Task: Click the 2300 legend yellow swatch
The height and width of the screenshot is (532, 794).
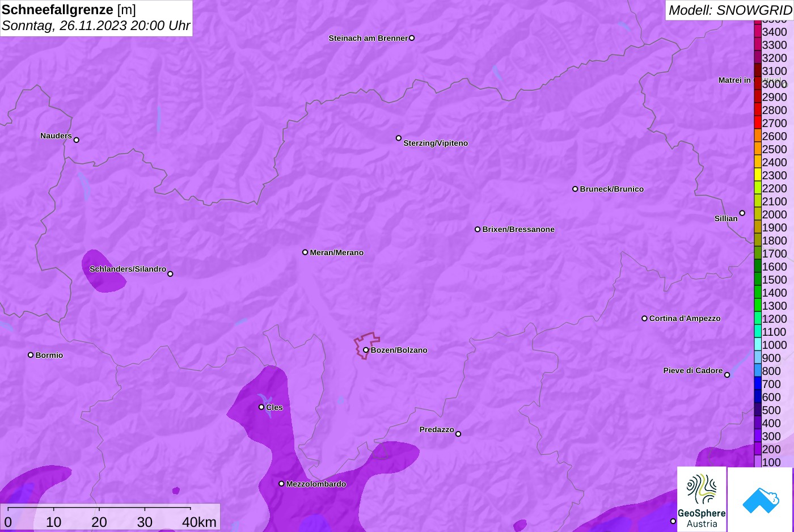Action: pyautogui.click(x=757, y=175)
